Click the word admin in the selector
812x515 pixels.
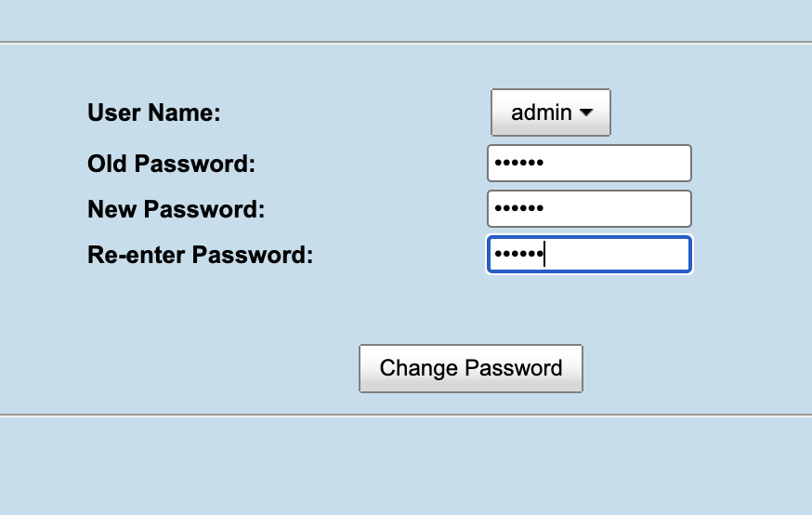(542, 113)
